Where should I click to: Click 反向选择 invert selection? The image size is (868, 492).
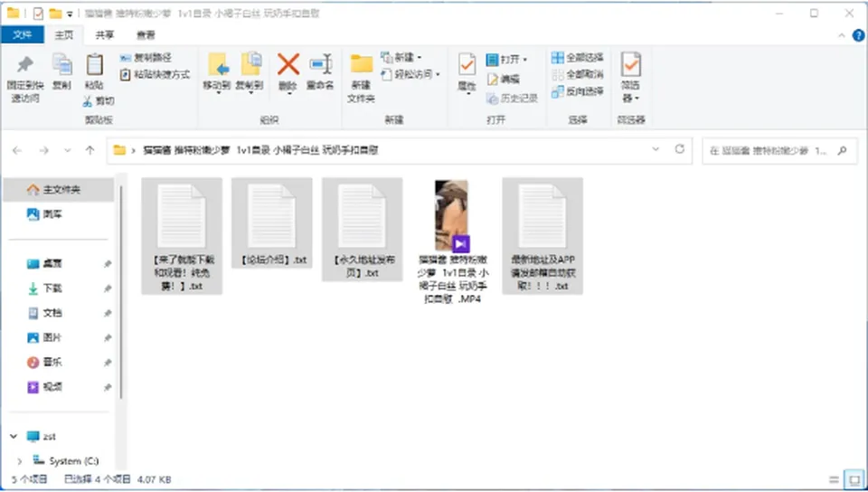coord(578,91)
